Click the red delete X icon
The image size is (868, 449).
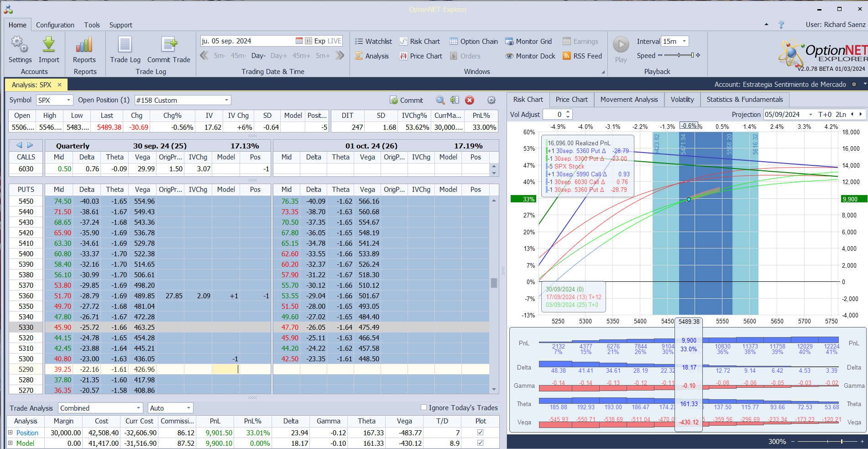pos(470,100)
